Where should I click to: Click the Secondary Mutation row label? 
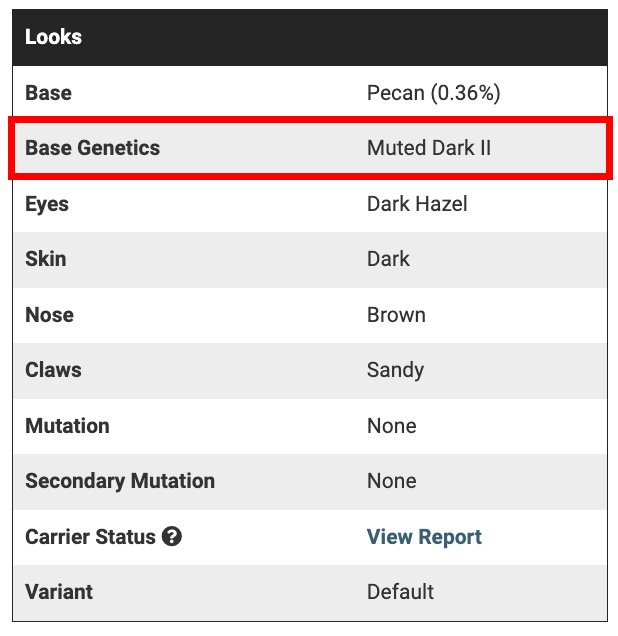120,481
